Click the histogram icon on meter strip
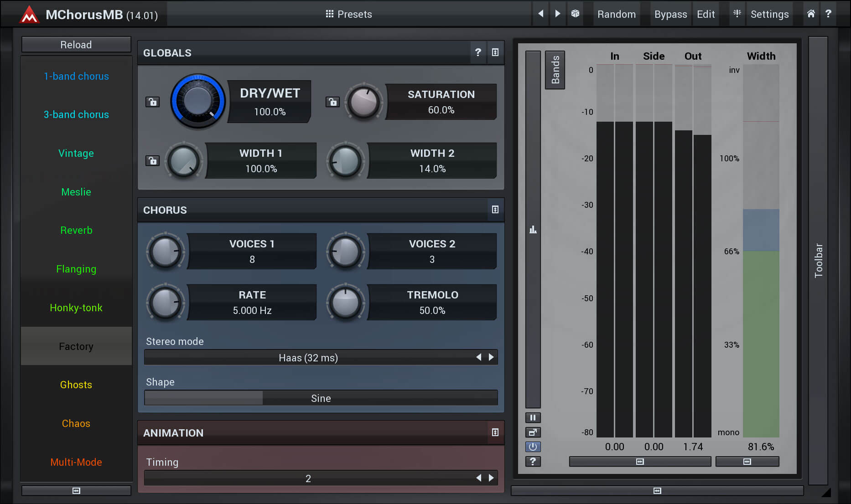851x504 pixels. (x=533, y=229)
